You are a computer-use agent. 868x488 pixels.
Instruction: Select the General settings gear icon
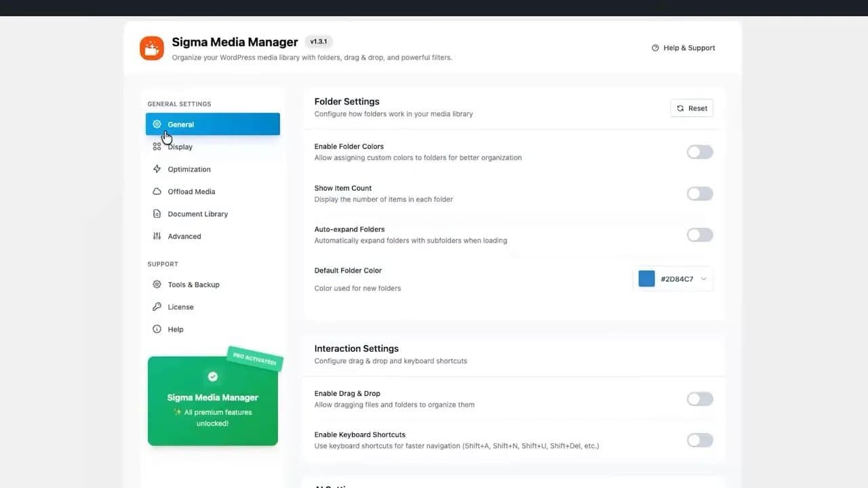158,124
